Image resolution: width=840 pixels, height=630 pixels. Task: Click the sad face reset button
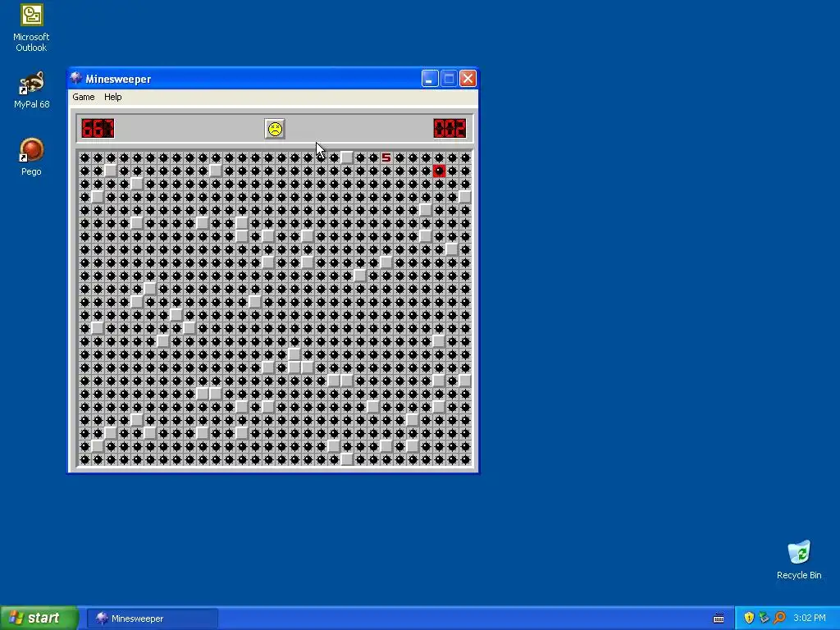coord(275,129)
